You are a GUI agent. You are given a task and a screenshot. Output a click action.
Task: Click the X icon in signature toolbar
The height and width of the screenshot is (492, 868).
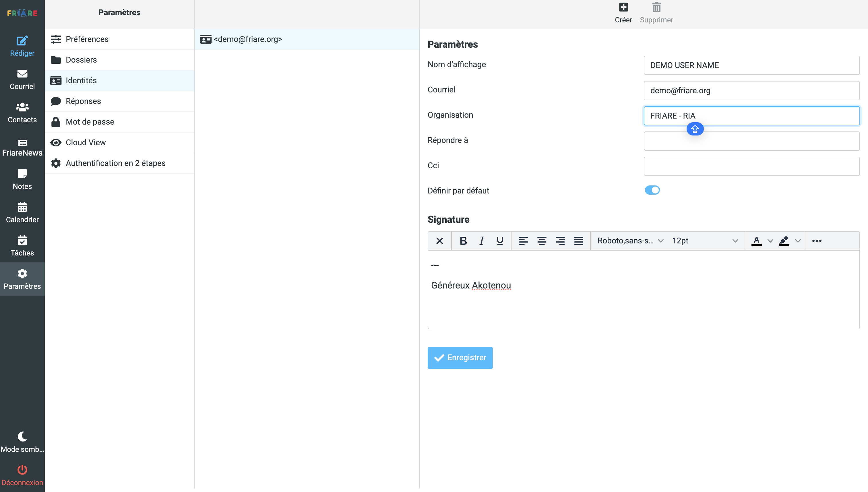pyautogui.click(x=439, y=241)
